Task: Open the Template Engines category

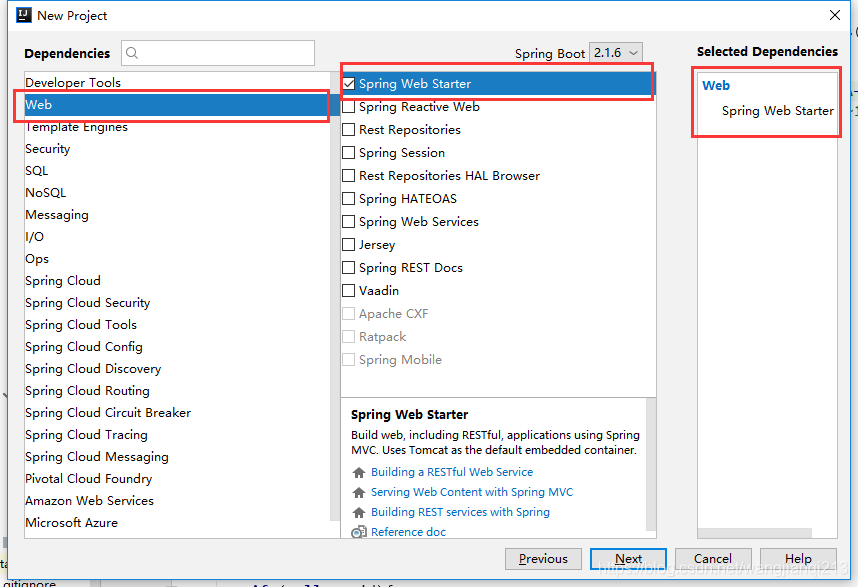Action: (177, 127)
